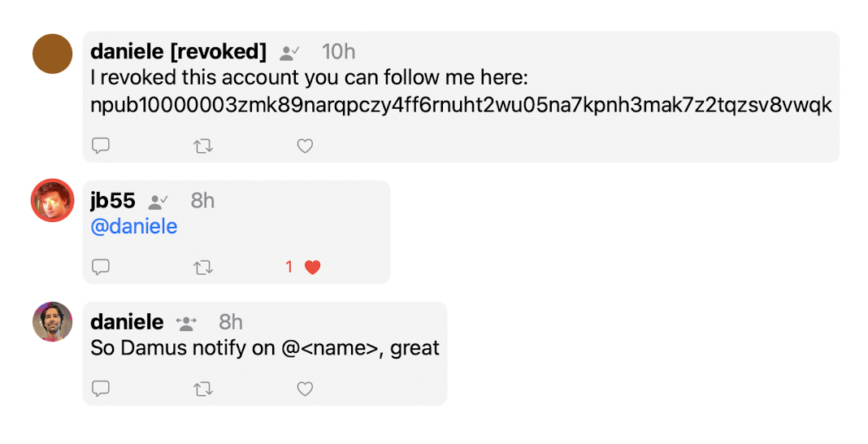This screenshot has width=868, height=444.
Task: Click the daniele [revoked] username
Action: point(178,52)
